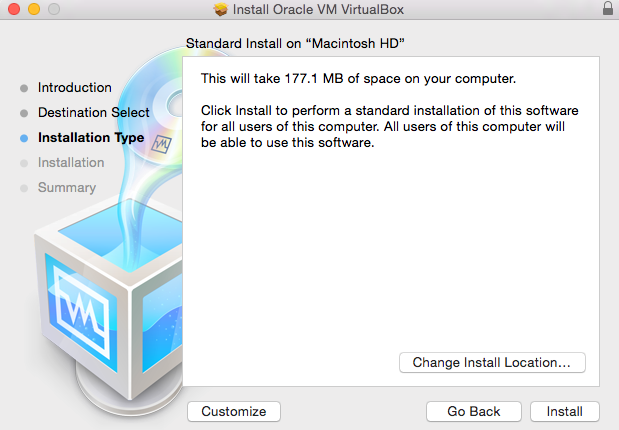Screen dimensions: 619x430
Task: Select the Destination Select step
Action: coord(93,113)
